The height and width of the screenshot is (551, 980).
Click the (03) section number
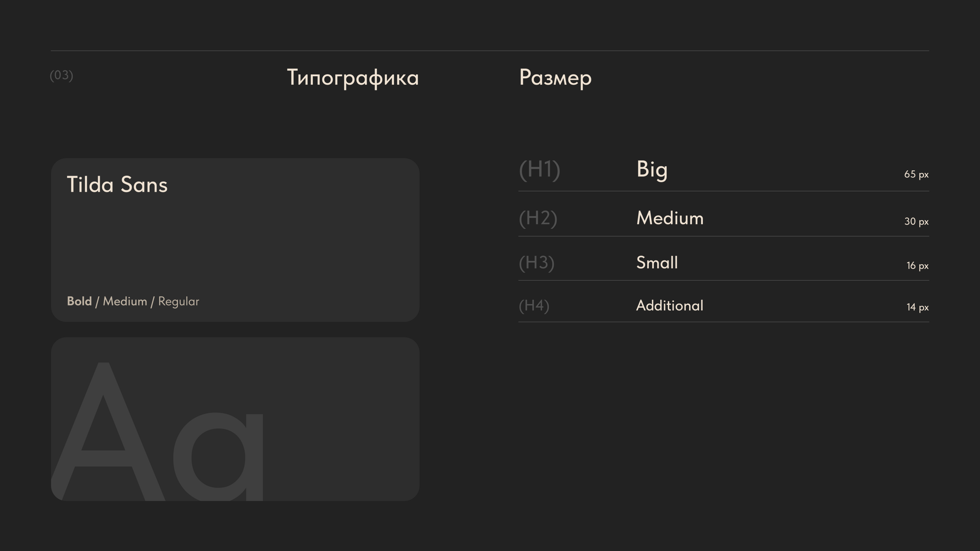61,75
